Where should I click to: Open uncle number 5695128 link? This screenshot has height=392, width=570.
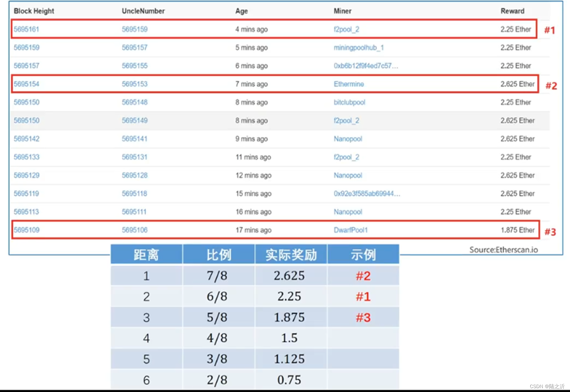pos(135,175)
